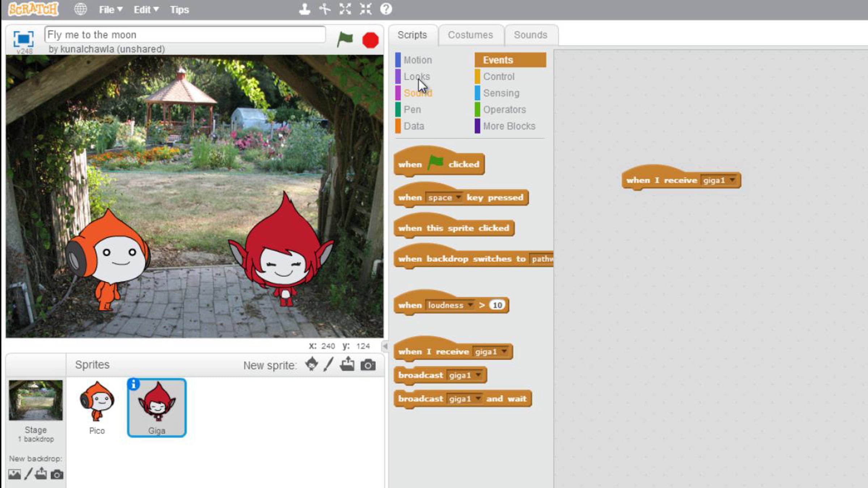
Task: Select the Duplicate stamp tool
Action: click(x=305, y=9)
